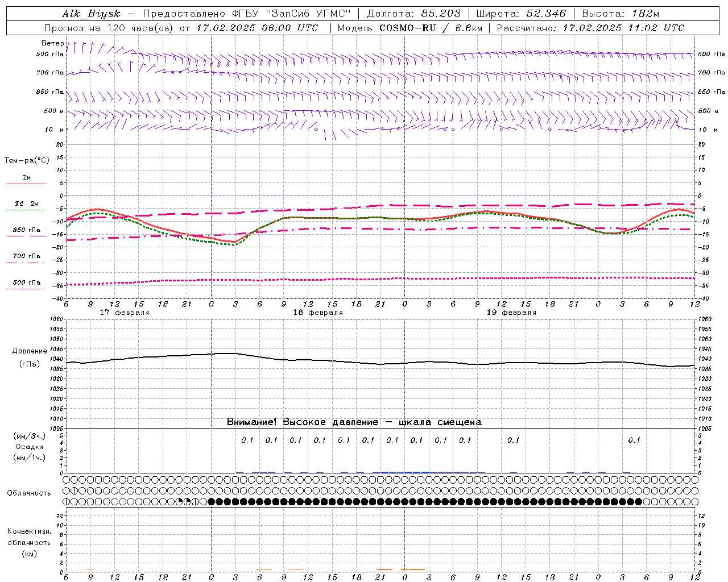The width and height of the screenshot is (728, 582).
Task: Click the 'Облачность' cloud cover label
Action: point(29,493)
